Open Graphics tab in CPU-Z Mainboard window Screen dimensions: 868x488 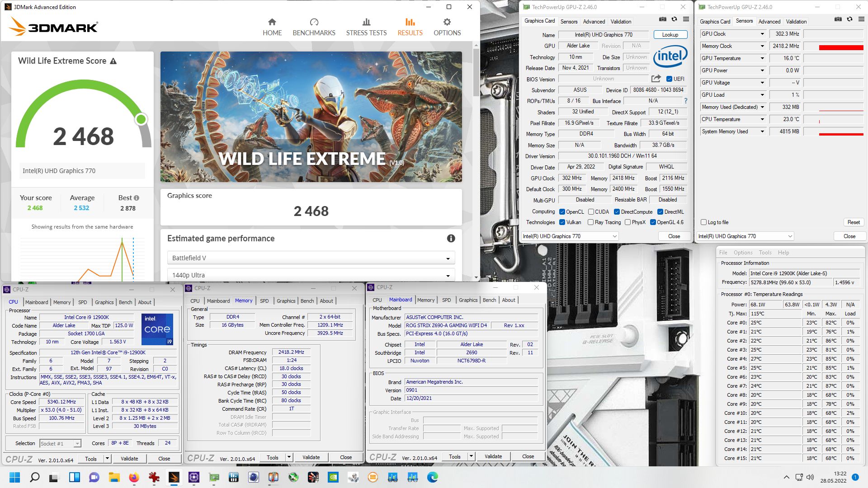[468, 300]
